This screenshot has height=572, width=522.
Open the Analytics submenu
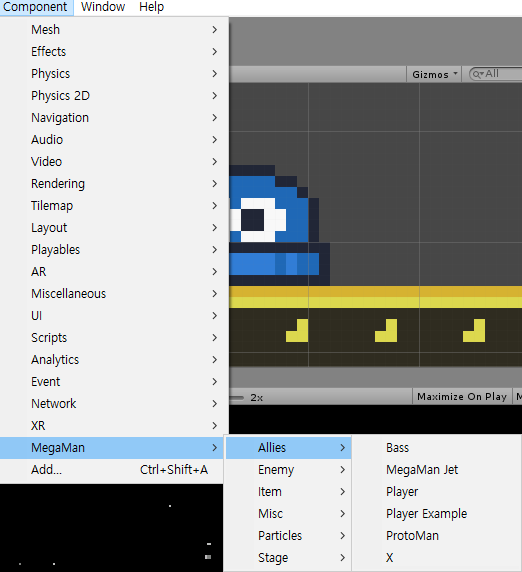114,360
